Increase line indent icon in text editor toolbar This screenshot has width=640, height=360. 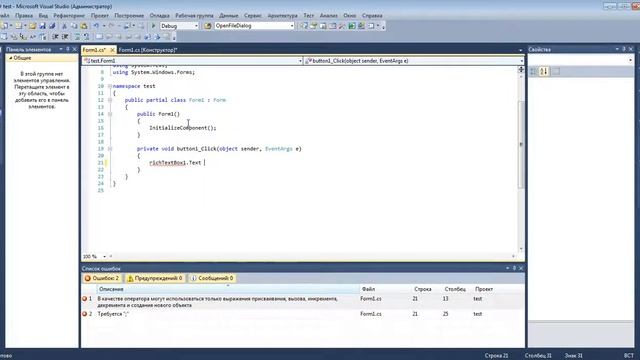65,37
